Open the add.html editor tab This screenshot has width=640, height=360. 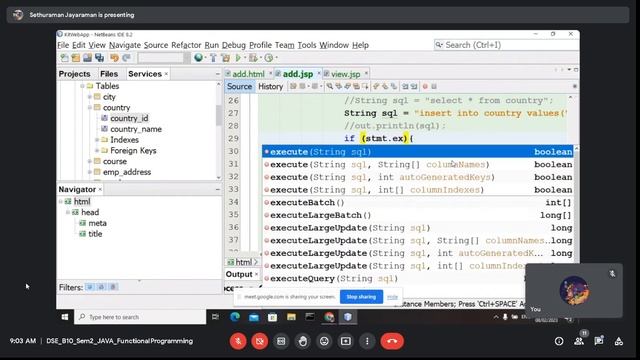pos(248,74)
